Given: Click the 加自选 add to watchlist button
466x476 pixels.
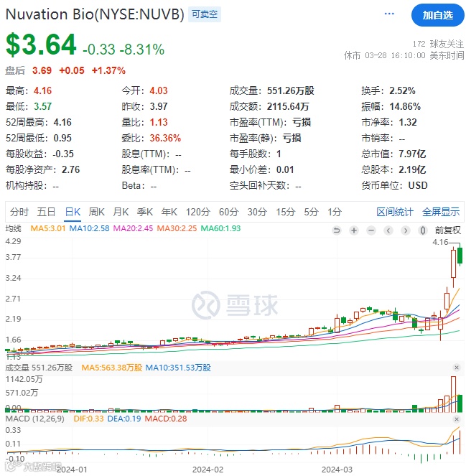Looking at the screenshot, I should pos(438,15).
